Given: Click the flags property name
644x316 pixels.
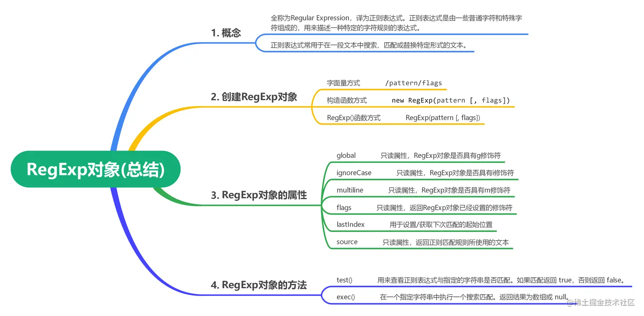Looking at the screenshot, I should (344, 208).
